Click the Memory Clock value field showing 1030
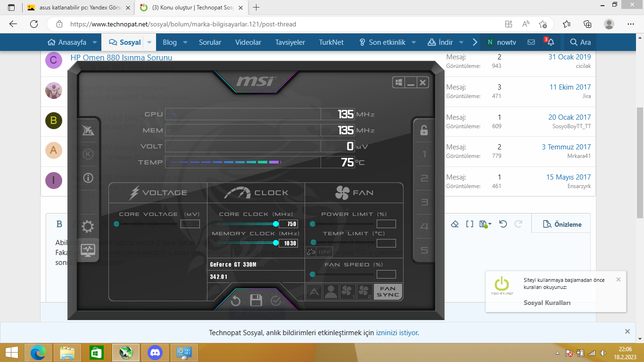Viewport: 644px width, 362px height. click(x=289, y=243)
